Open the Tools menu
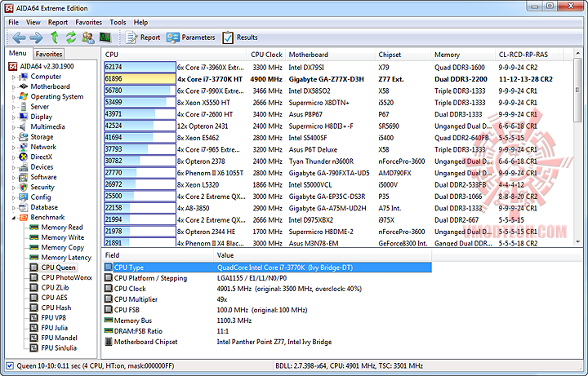The width and height of the screenshot is (588, 376). (118, 23)
